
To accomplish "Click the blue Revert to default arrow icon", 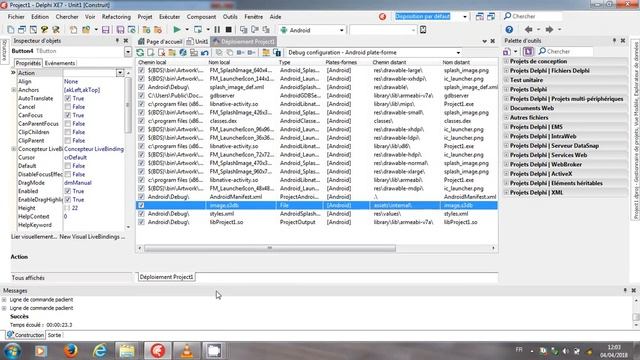I will point(204,53).
